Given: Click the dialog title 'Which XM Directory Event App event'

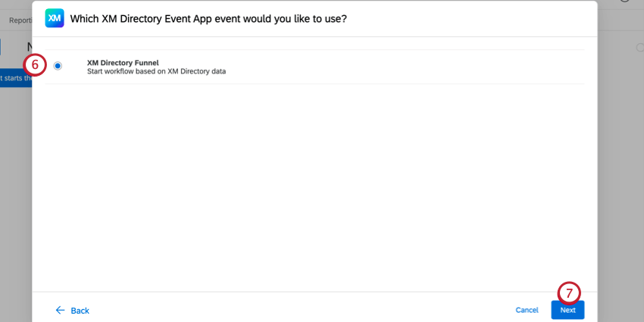Looking at the screenshot, I should 208,18.
